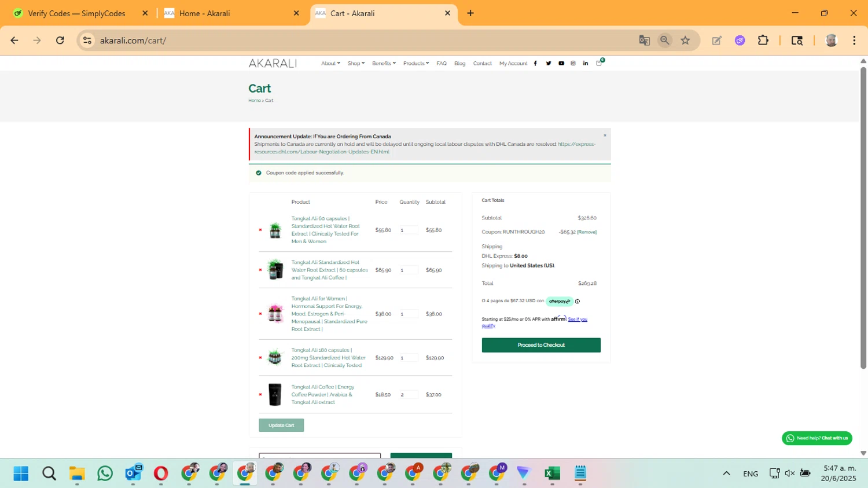Open Outlook from the taskbar

[134, 474]
